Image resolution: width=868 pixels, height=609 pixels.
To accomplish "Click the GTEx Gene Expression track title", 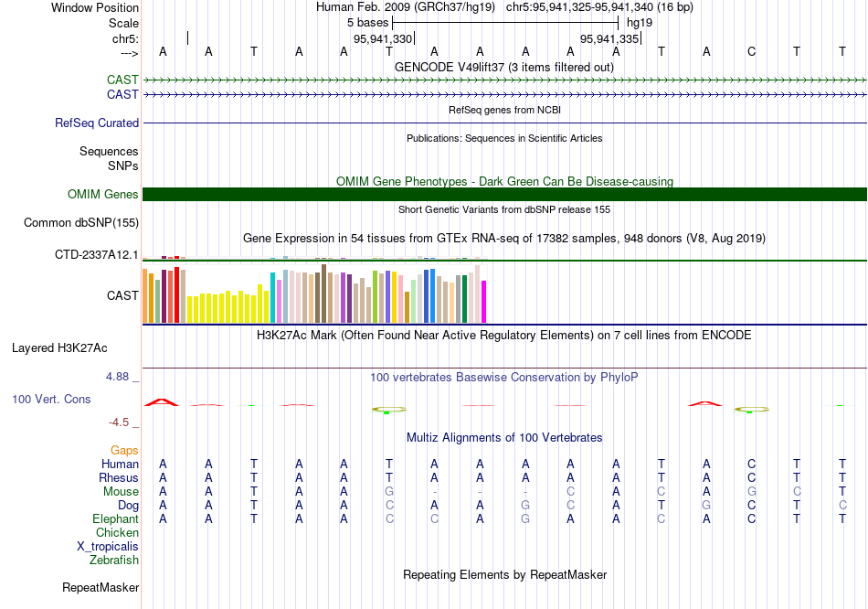I will pos(504,239).
